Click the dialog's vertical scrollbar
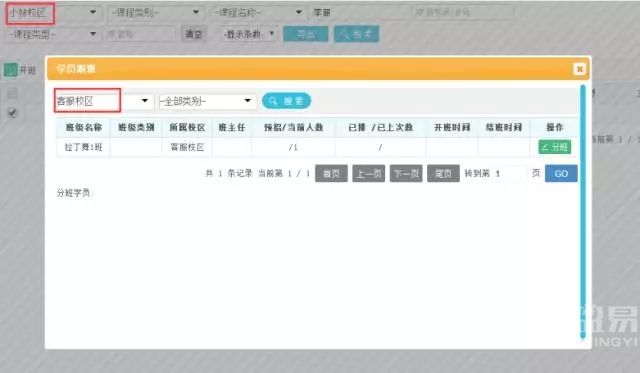This screenshot has width=640, height=373. pyautogui.click(x=583, y=211)
